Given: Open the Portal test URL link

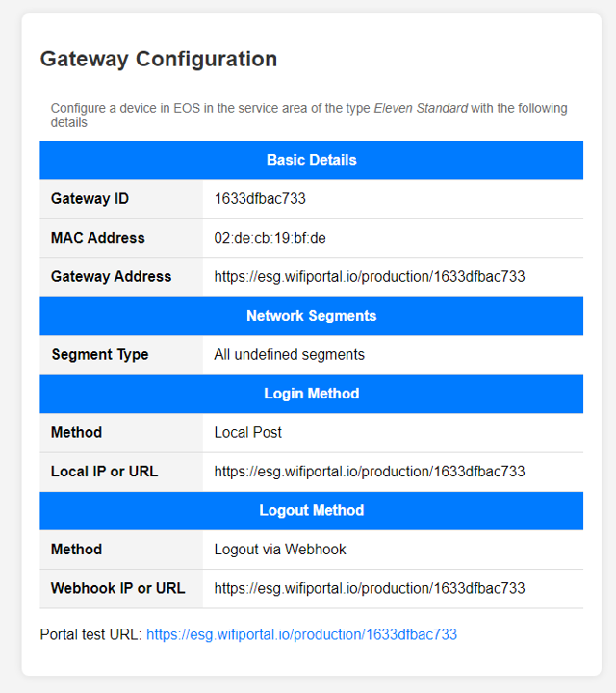Looking at the screenshot, I should [301, 634].
